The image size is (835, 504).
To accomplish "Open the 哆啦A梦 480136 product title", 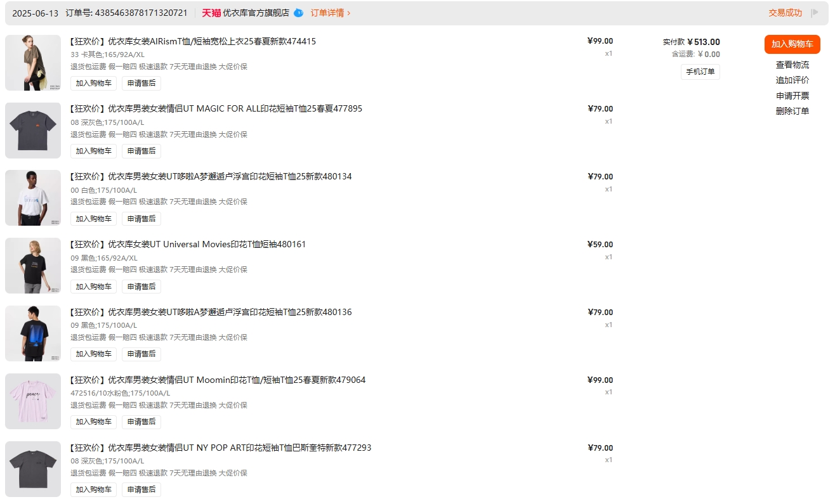I will pyautogui.click(x=211, y=312).
